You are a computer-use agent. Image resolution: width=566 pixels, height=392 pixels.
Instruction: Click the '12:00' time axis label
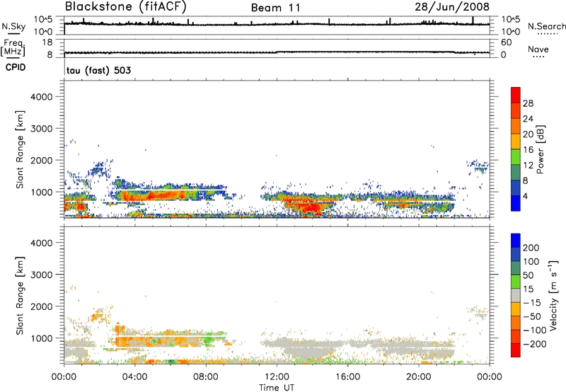coord(277,377)
